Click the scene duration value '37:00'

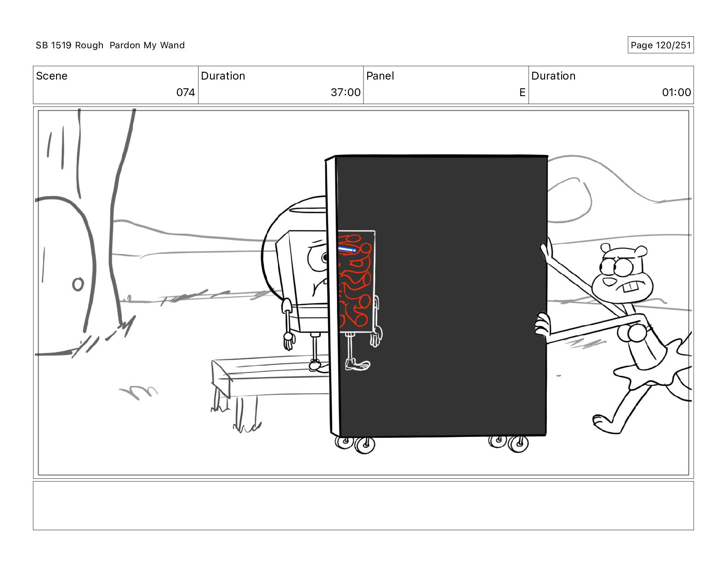click(346, 92)
